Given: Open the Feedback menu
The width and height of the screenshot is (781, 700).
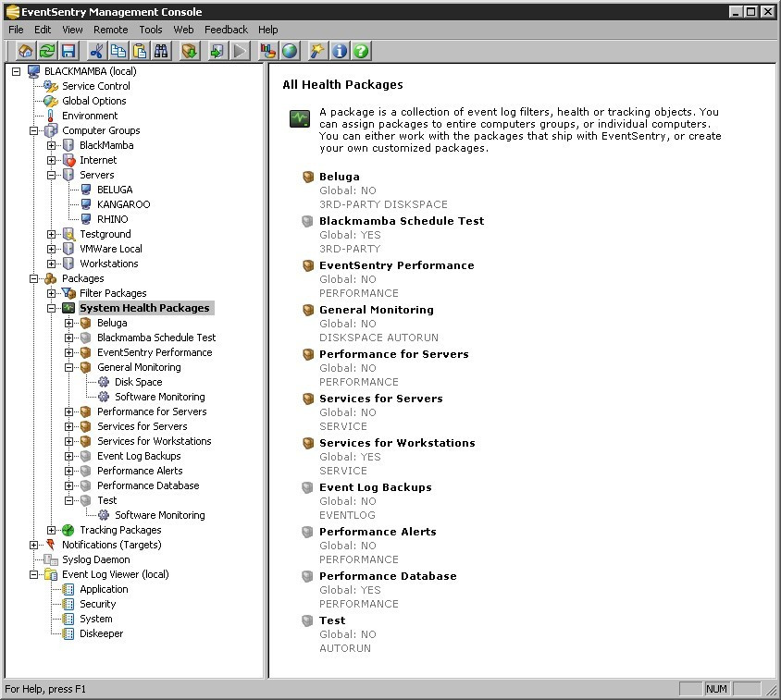Looking at the screenshot, I should (x=226, y=30).
